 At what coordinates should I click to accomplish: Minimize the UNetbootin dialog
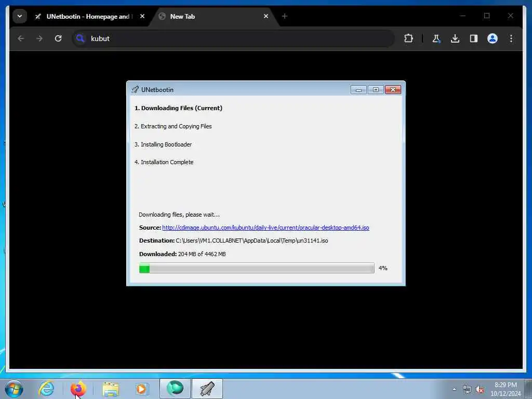(x=358, y=89)
